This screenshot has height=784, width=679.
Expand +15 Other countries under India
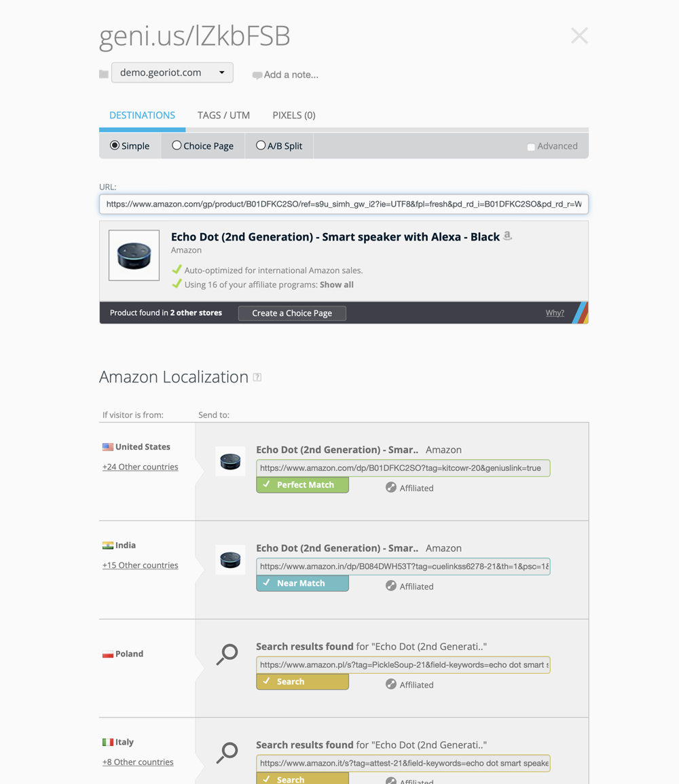tap(140, 565)
